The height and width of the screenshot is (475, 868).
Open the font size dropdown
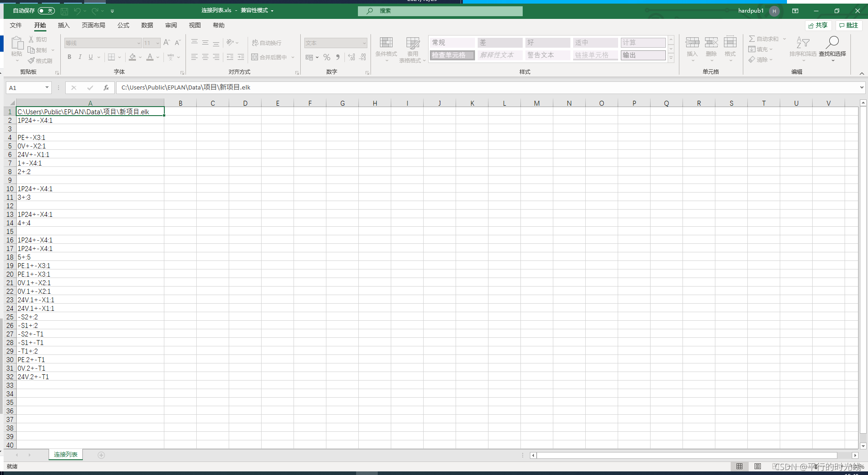point(158,43)
